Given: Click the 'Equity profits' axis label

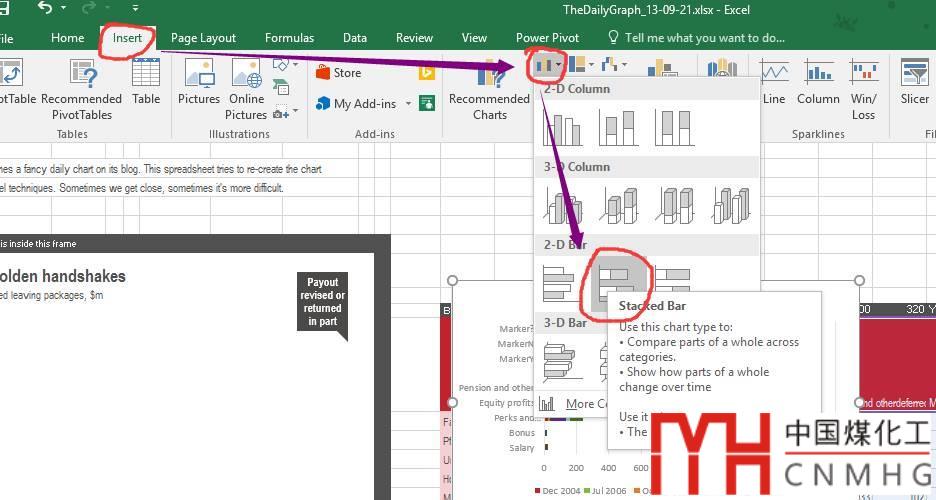Looking at the screenshot, I should click(x=506, y=403).
